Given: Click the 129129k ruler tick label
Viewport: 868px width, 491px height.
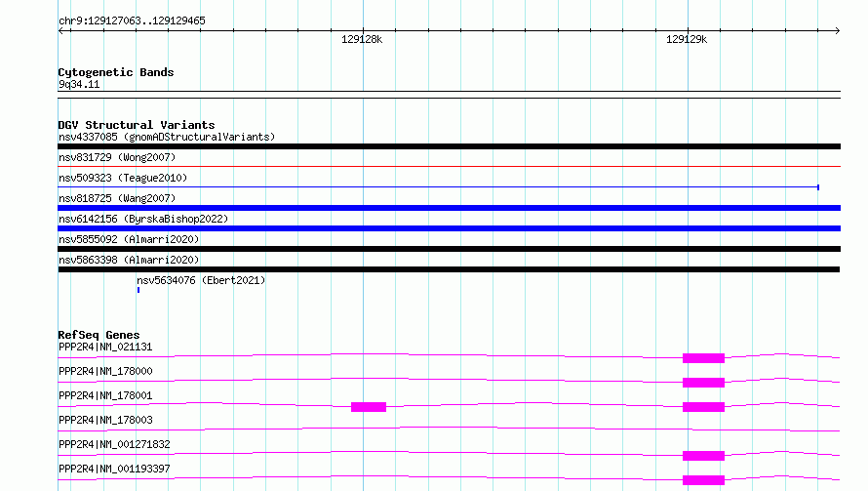Looking at the screenshot, I should [687, 39].
